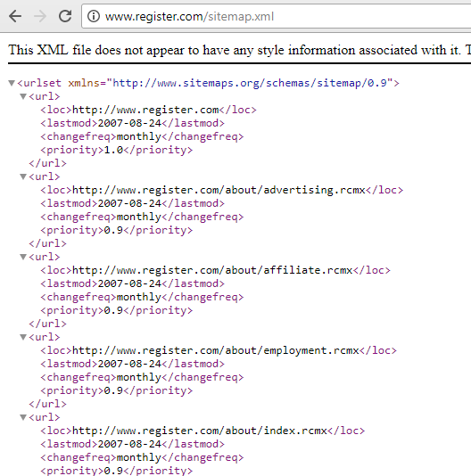Collapse the url node containing advertising.rcmx
Image resolution: width=471 pixels, height=476 pixels.
point(23,176)
